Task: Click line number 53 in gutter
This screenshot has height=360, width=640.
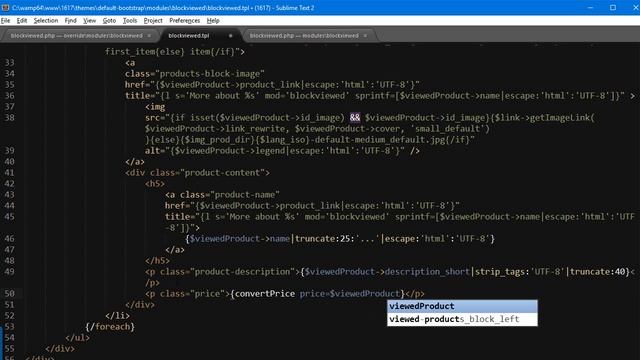Action: (x=9, y=327)
